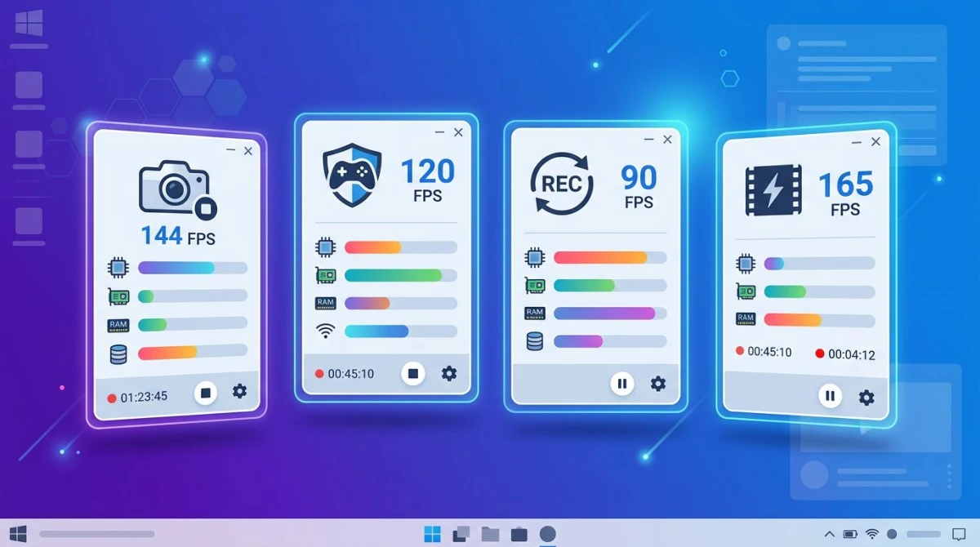
Task: Click RAM icon in 144 FPS widget
Action: (118, 325)
